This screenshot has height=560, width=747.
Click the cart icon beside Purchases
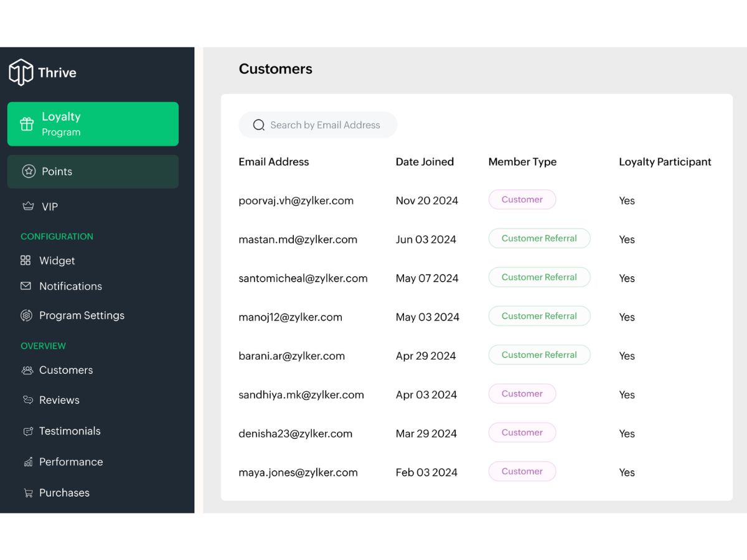click(x=28, y=493)
